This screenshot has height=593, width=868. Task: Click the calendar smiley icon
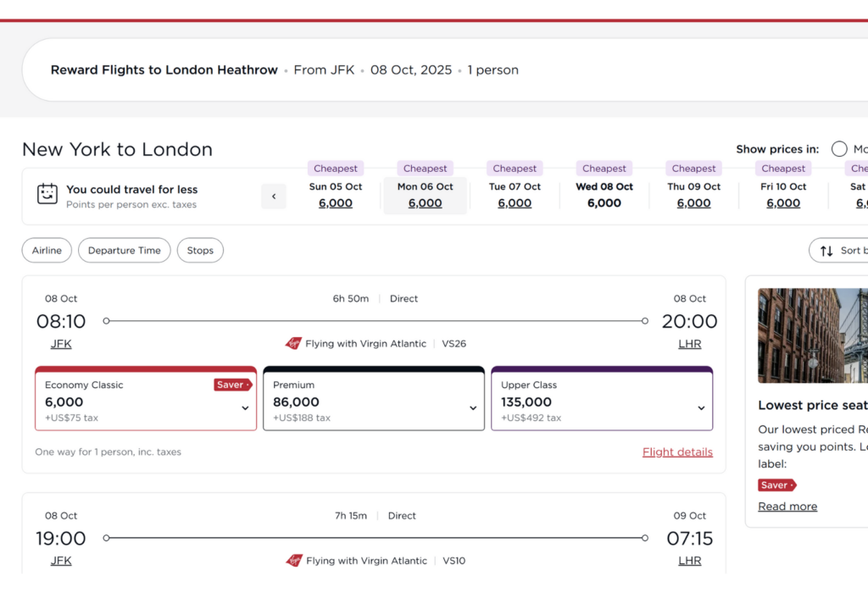47,194
